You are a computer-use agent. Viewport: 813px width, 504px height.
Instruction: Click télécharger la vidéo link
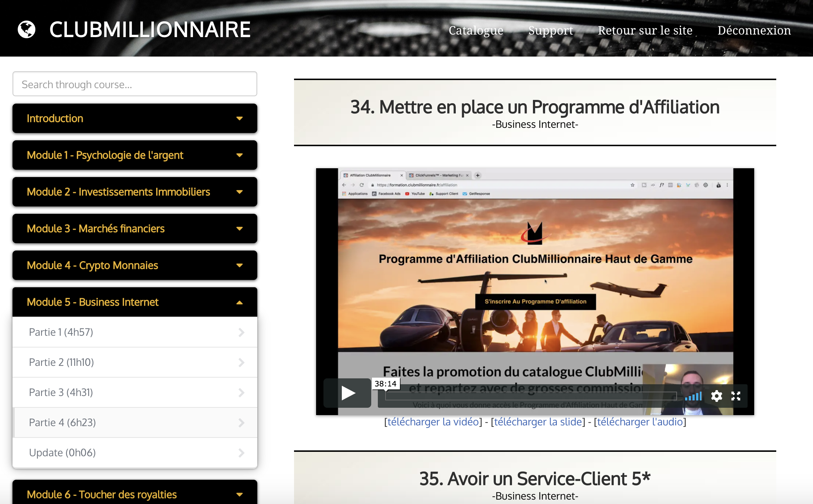tap(433, 422)
